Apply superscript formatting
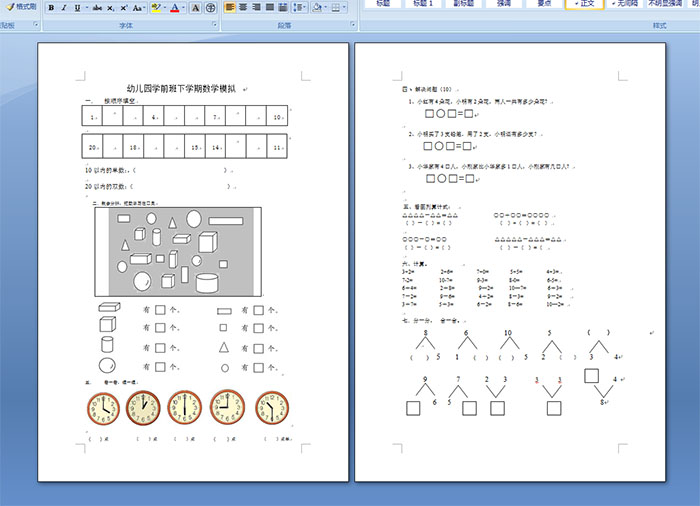Image resolution: width=700 pixels, height=506 pixels. click(x=124, y=8)
